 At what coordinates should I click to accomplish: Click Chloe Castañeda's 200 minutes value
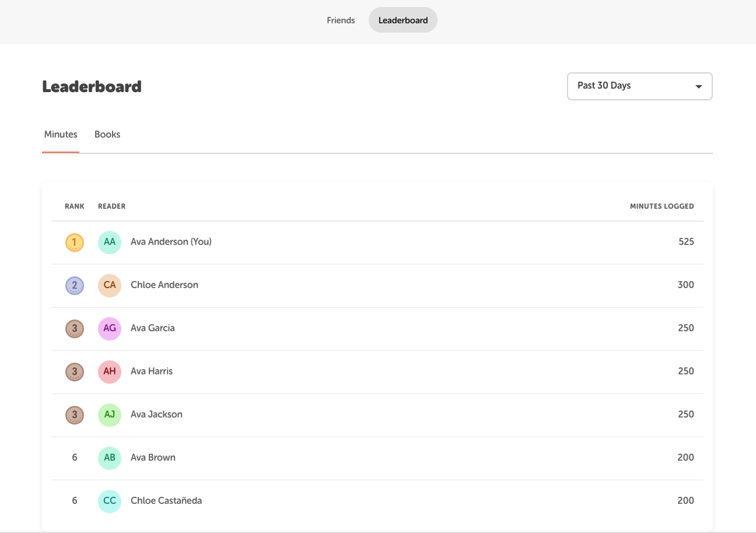coord(686,500)
